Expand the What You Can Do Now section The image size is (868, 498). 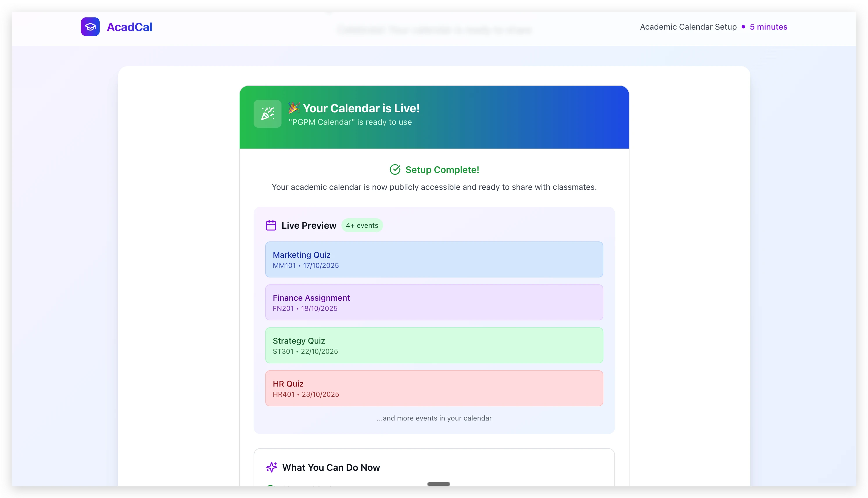click(x=331, y=467)
